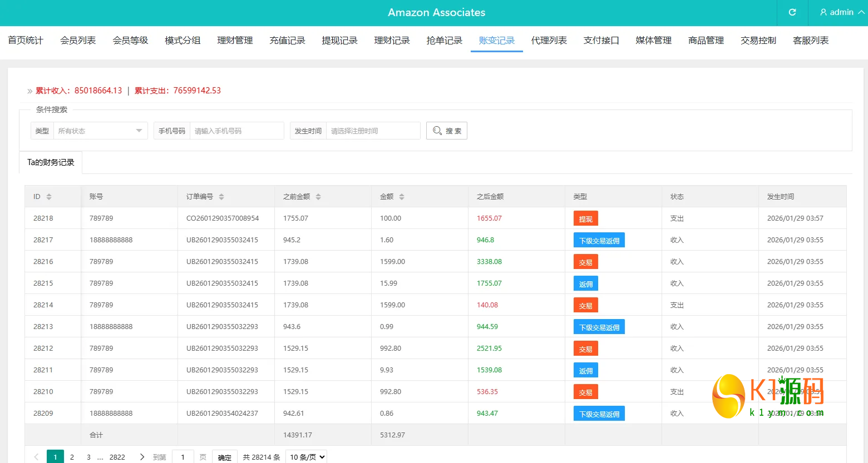This screenshot has height=463, width=868.
Task: Click the 发生时间 date selection field
Action: coord(373,130)
